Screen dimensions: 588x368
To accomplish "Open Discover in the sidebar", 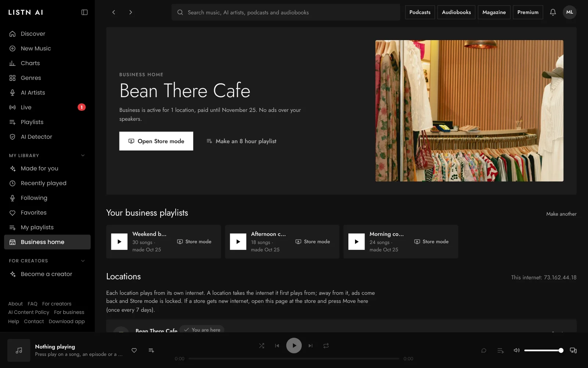I will tap(47, 33).
